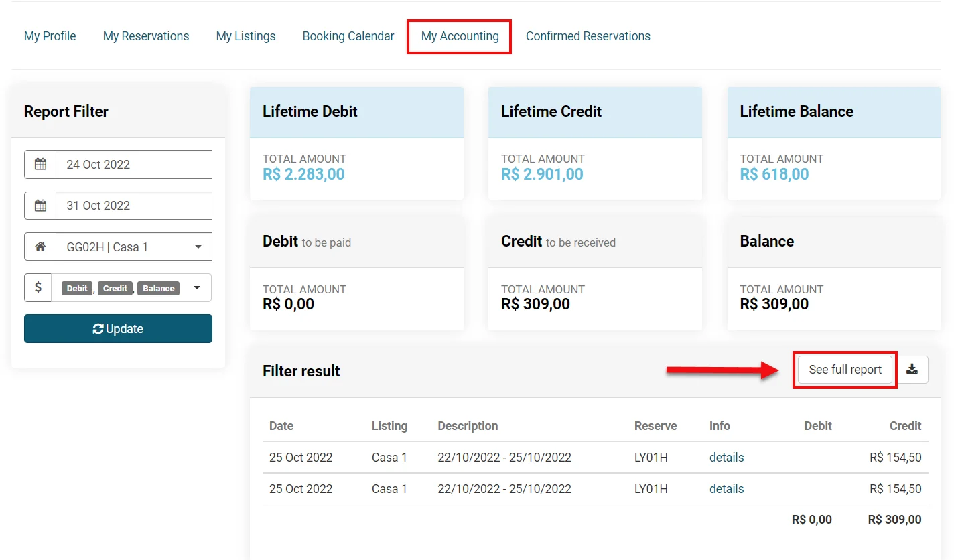Click the 31 Oct 2022 end date field
The image size is (956, 560).
(x=134, y=206)
